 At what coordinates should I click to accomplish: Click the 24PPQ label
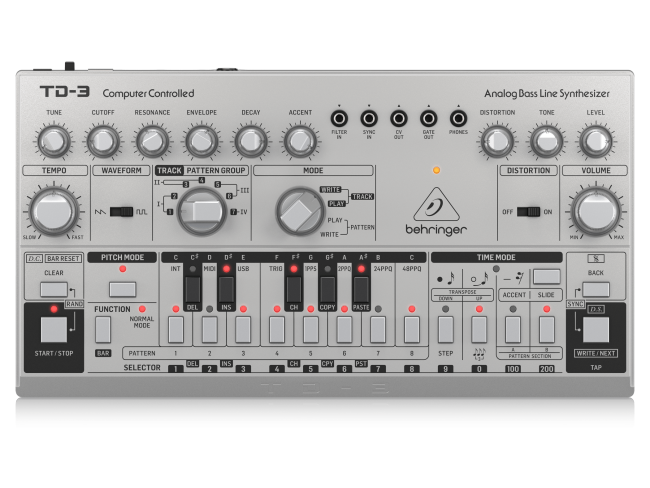382,269
